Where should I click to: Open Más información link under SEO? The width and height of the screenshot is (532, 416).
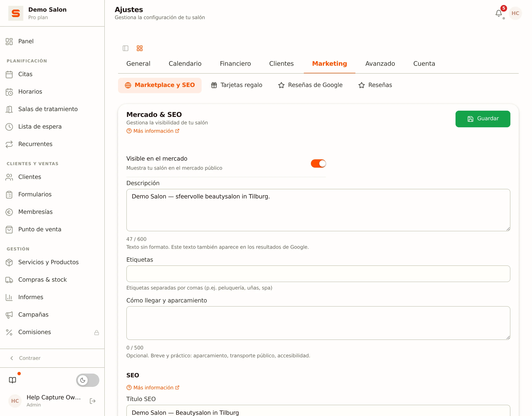tap(153, 388)
